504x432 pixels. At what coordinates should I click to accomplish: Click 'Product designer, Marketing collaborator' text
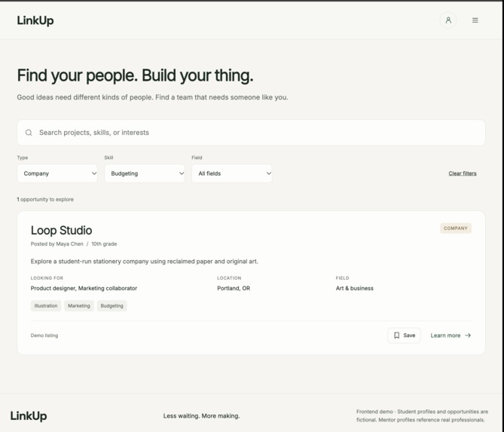pyautogui.click(x=84, y=288)
